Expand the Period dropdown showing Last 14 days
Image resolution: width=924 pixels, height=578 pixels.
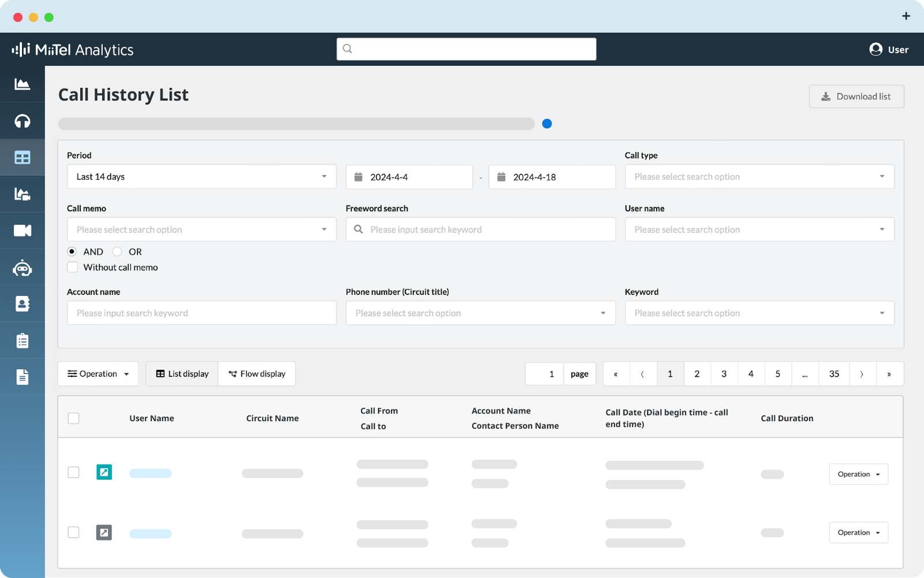(x=202, y=177)
